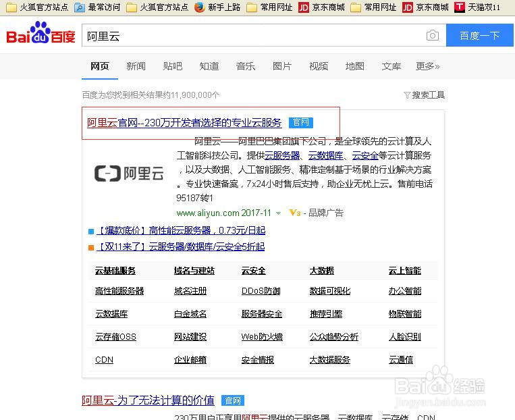Open the Web防火墙 link
Viewport: 515px width, 420px height.
(x=262, y=337)
